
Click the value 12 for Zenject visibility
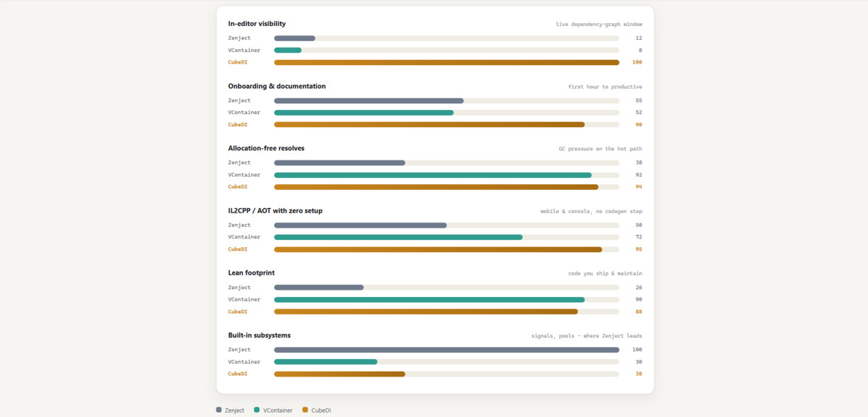[639, 38]
